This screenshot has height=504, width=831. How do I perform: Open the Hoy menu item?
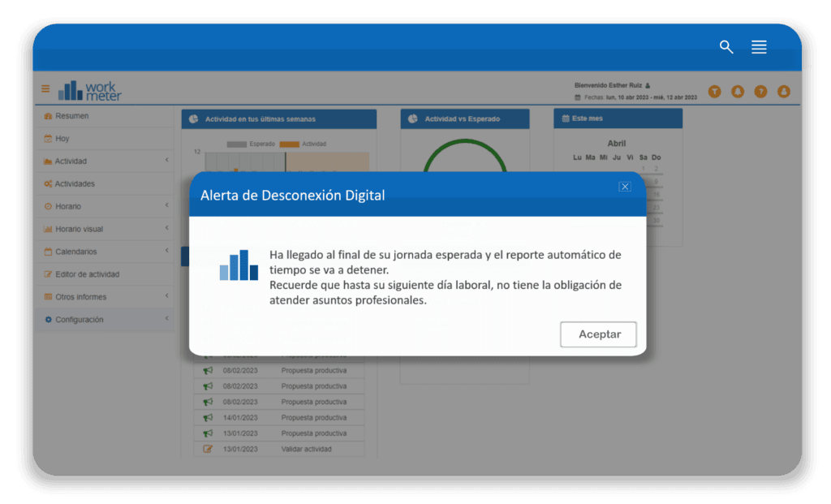(105, 139)
